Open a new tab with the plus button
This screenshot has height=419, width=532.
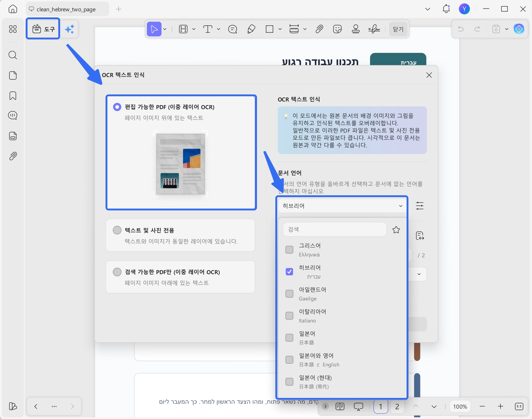119,9
